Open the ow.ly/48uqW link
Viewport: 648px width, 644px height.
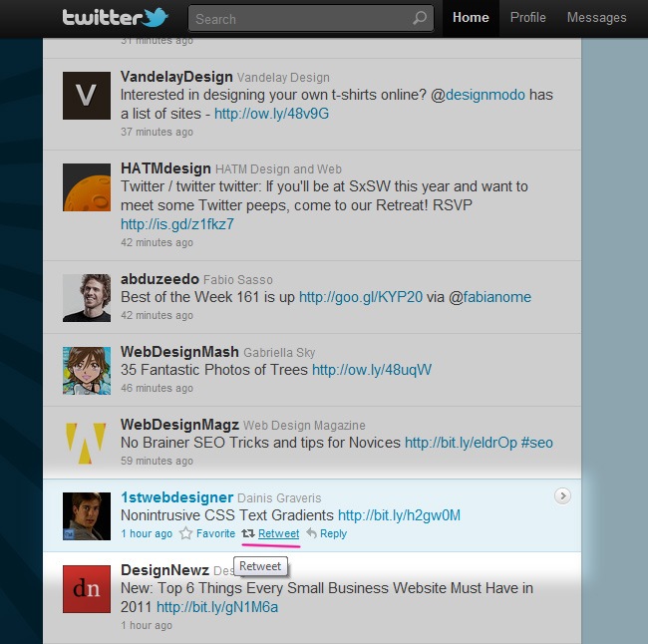pos(372,370)
